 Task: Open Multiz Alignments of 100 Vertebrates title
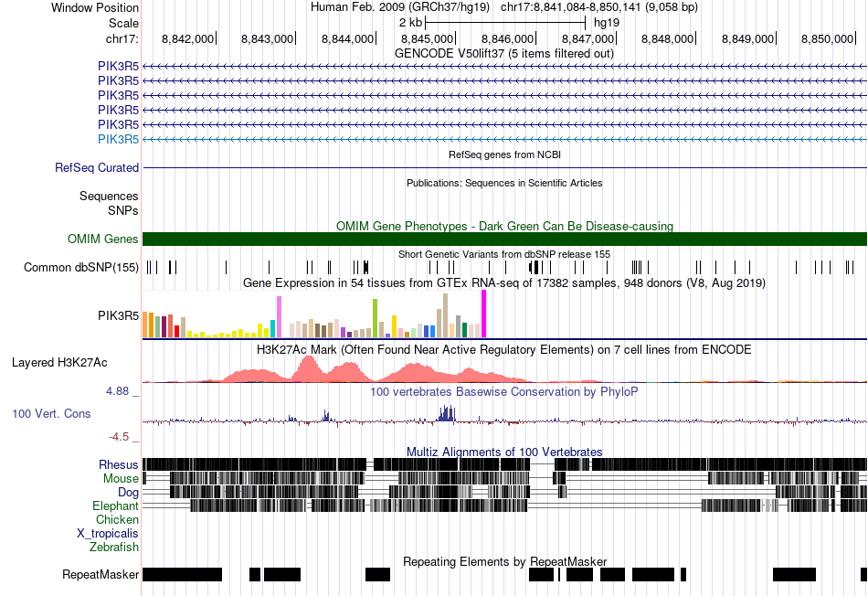tap(504, 452)
